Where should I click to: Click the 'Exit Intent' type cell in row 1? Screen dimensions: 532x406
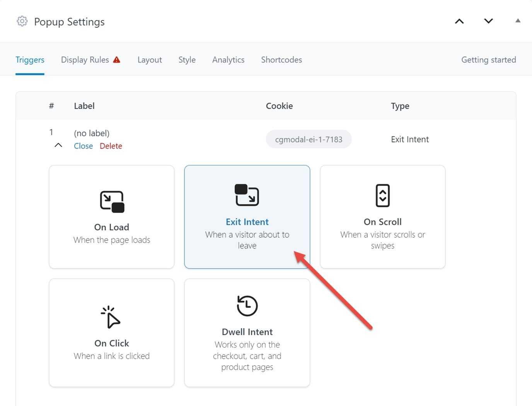click(410, 139)
